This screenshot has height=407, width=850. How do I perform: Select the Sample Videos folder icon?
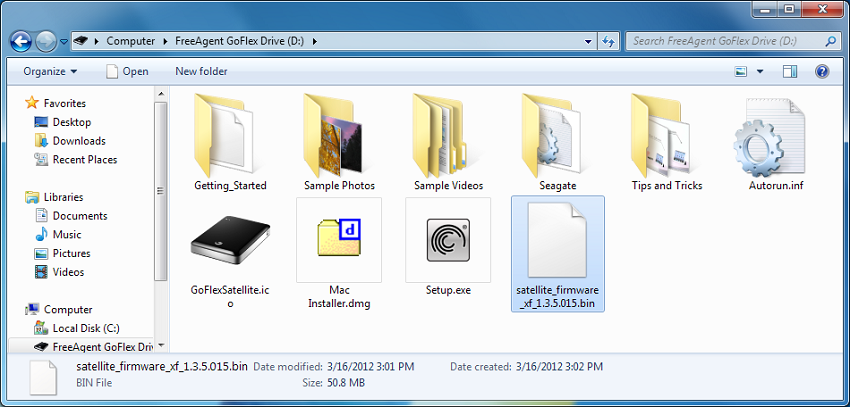click(x=442, y=135)
